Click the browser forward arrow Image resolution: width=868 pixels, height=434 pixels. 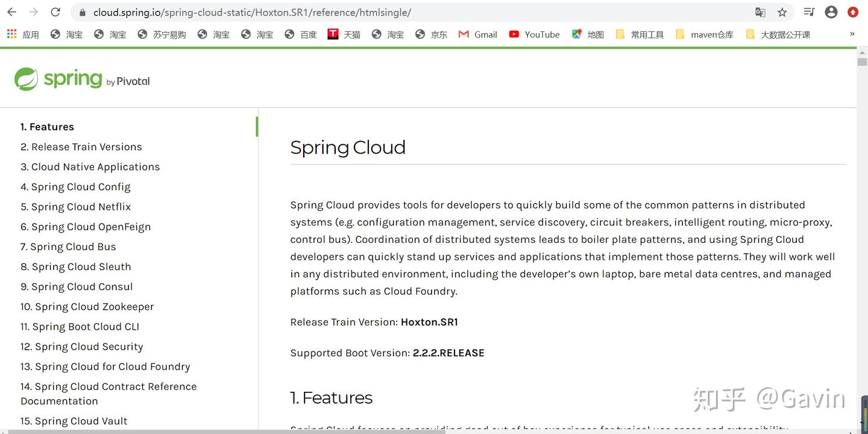(34, 12)
